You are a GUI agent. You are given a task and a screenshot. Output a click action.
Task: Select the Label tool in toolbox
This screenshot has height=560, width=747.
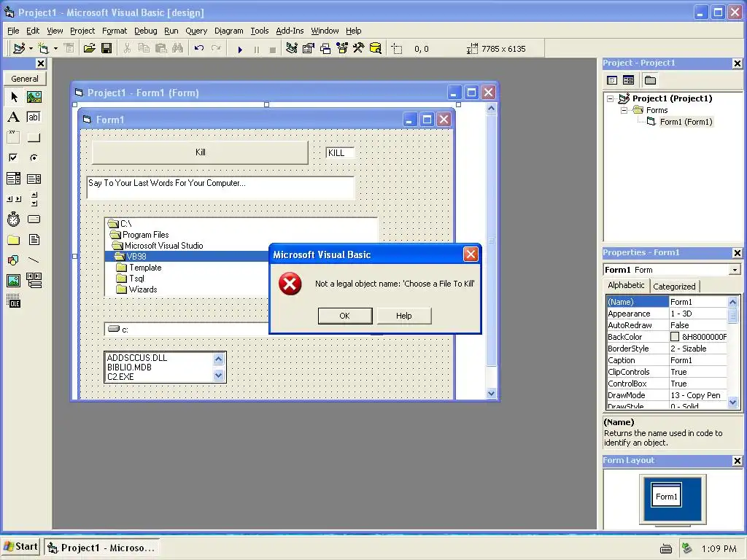pos(13,117)
